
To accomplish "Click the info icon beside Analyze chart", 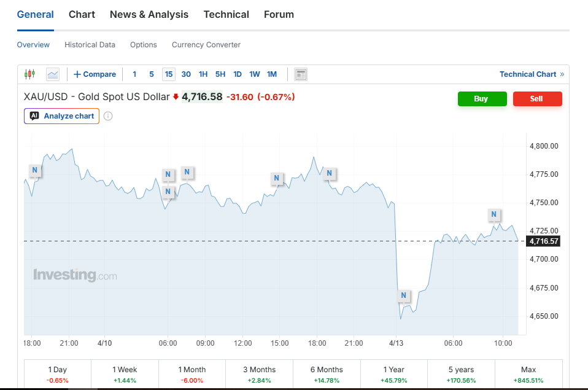I will pyautogui.click(x=108, y=116).
